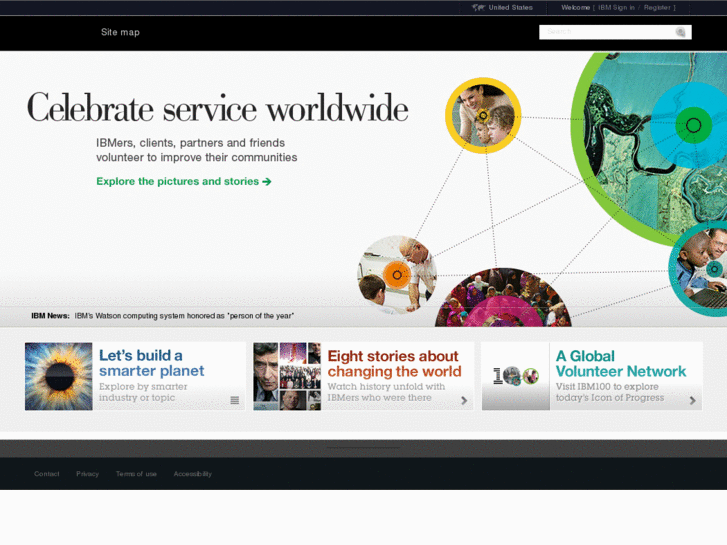
Task: Expand the footer handle bar
Action: pos(363,448)
